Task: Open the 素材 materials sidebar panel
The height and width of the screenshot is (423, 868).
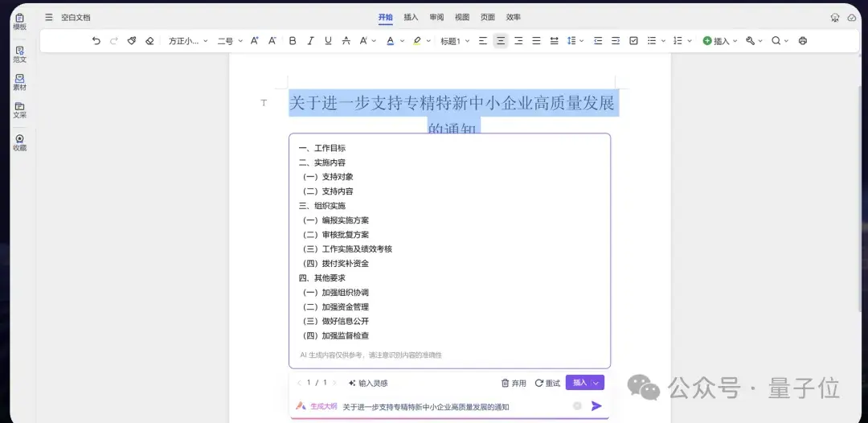Action: click(19, 82)
